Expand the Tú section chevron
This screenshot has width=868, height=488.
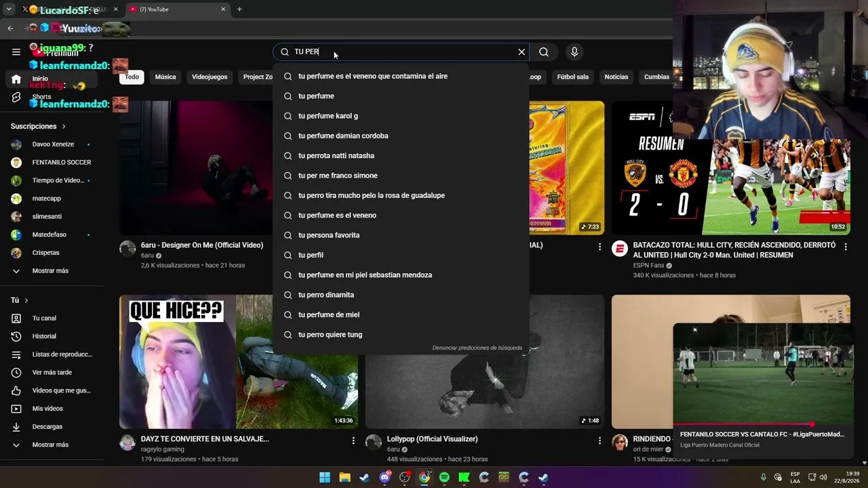[26, 300]
